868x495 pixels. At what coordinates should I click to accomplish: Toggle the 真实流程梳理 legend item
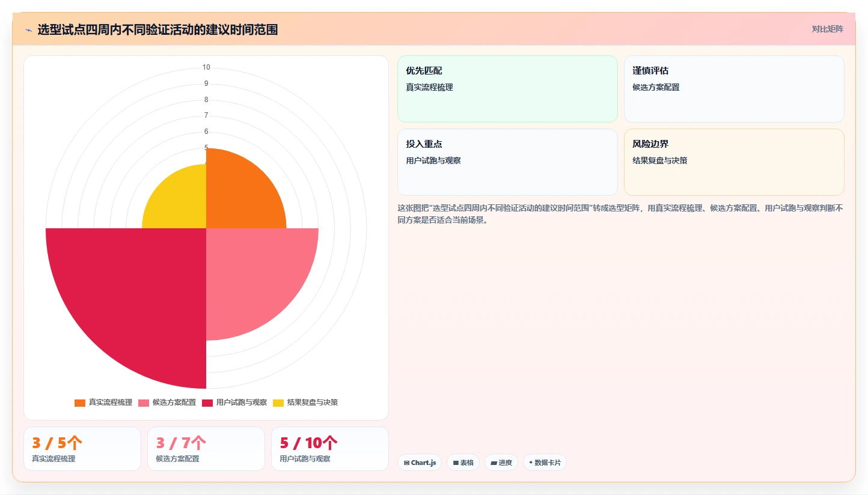pyautogui.click(x=103, y=402)
